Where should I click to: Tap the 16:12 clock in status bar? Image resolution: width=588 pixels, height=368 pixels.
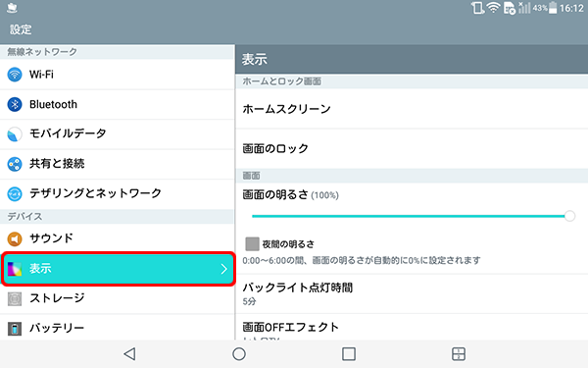[571, 8]
